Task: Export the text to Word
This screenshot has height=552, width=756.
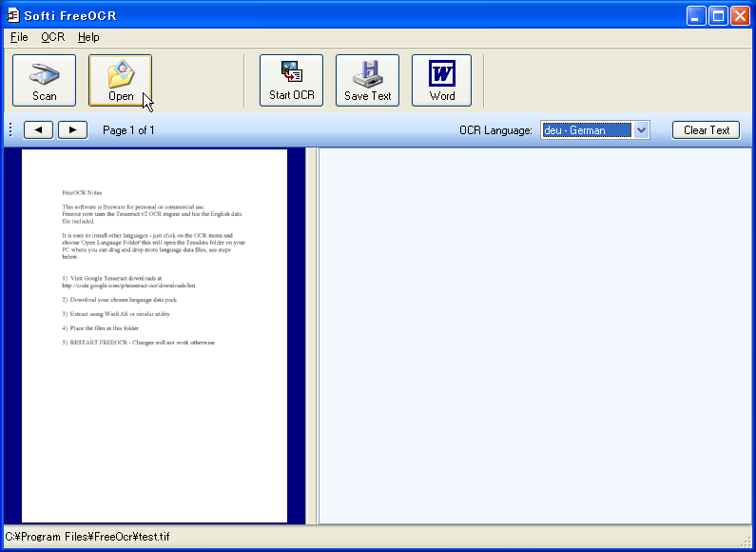Action: click(441, 80)
